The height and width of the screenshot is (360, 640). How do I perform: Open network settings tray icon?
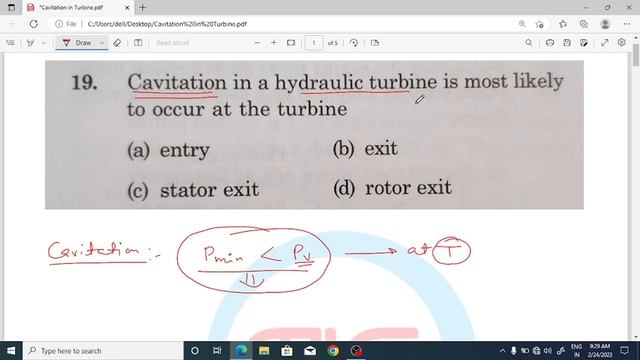(536, 351)
